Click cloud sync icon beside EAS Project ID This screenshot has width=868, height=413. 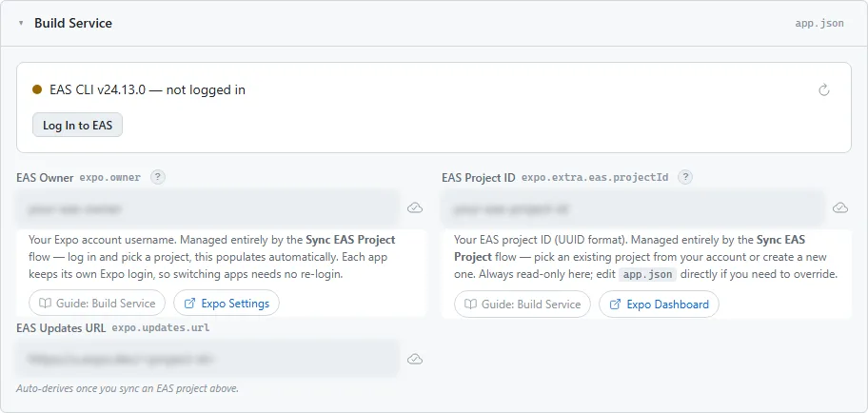(x=839, y=208)
